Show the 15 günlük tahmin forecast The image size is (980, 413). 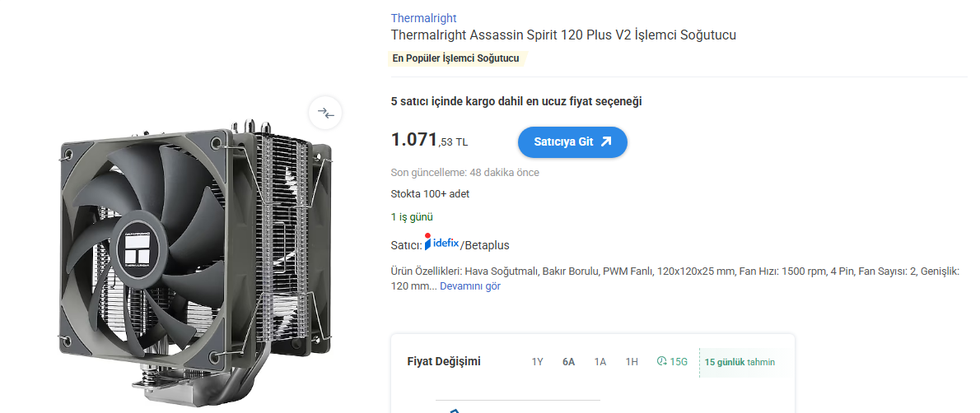click(x=739, y=362)
